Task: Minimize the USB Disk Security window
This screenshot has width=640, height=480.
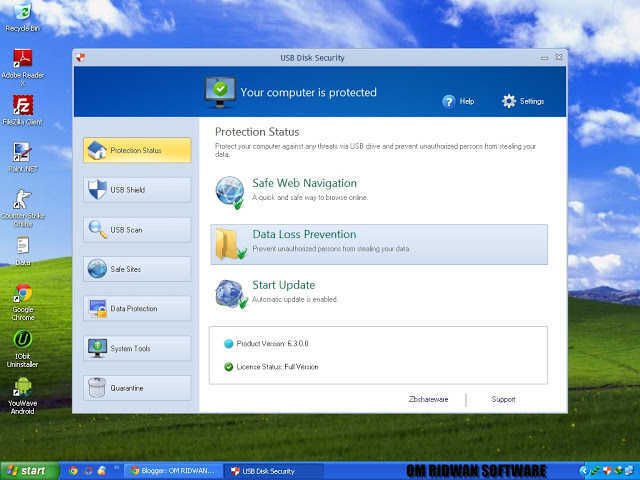Action: point(544,58)
